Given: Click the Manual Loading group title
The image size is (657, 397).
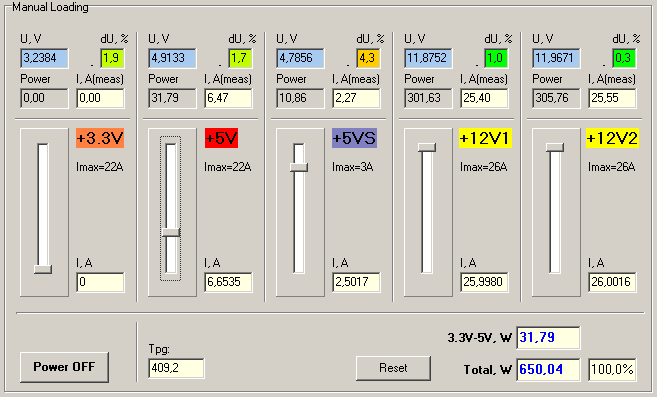Looking at the screenshot, I should [x=50, y=7].
